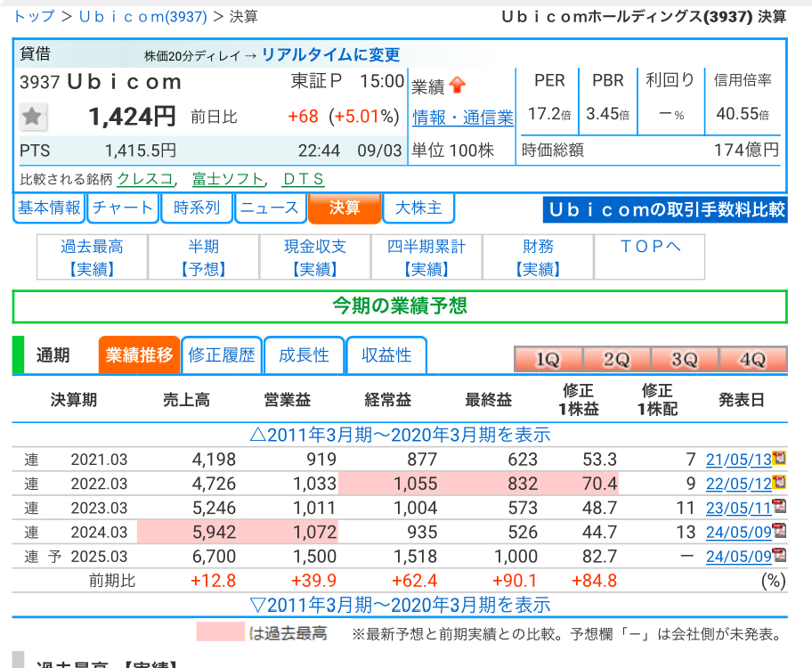Open the 23/05/11 announcement date link
Screen dimensions: 812x668
[738, 509]
